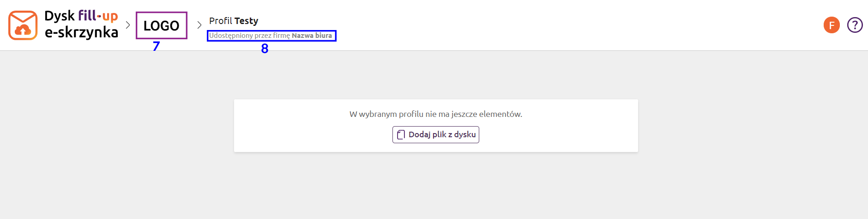Click the blue number 7 annotation
Screen dimensions: 868x219
pyautogui.click(x=156, y=46)
